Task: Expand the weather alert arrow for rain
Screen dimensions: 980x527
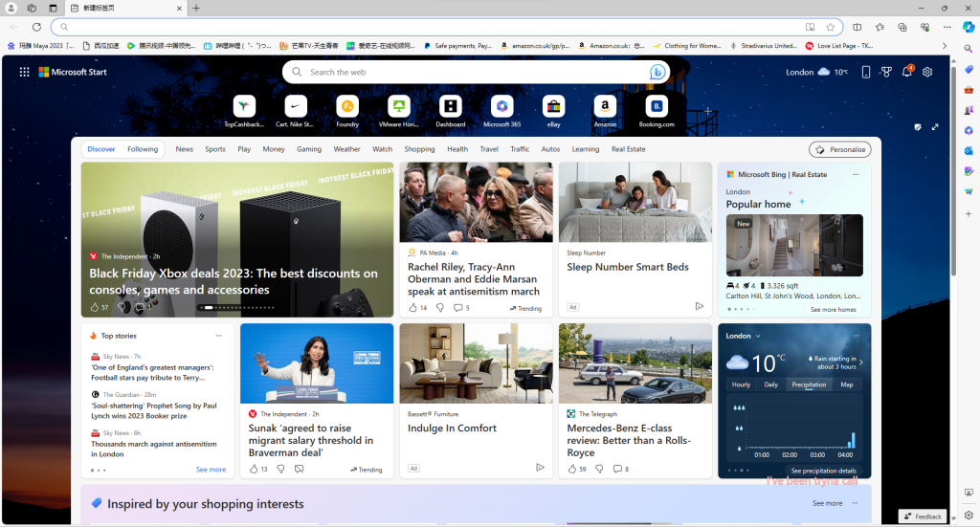Action: point(861,362)
